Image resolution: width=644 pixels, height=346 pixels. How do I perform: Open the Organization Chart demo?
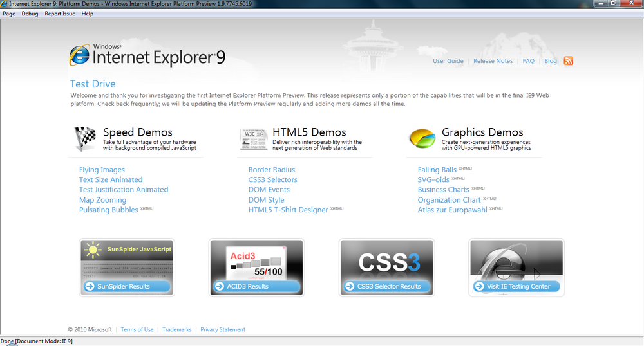coord(449,199)
